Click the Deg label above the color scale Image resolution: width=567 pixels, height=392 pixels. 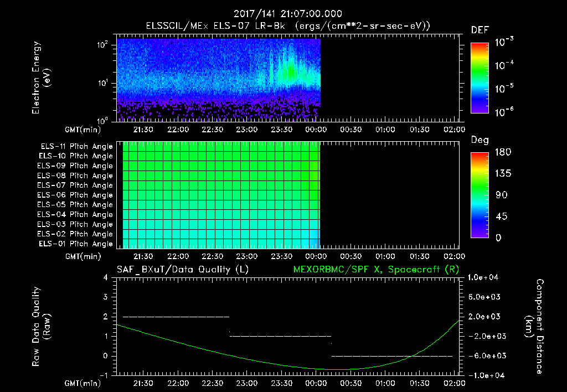(x=480, y=140)
